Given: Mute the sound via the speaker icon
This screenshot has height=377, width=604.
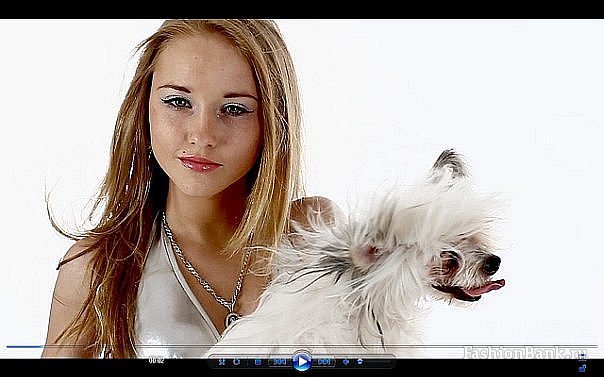Looking at the screenshot, I should tap(346, 362).
